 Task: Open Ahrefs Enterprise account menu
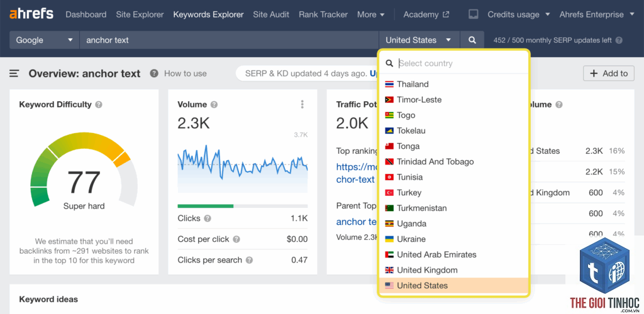coord(597,14)
